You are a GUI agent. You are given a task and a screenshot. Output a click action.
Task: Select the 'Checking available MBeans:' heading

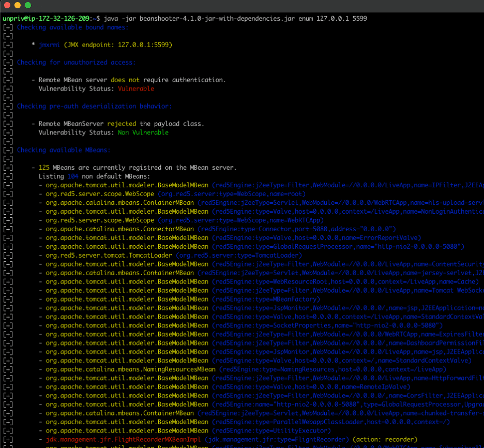[x=64, y=150]
